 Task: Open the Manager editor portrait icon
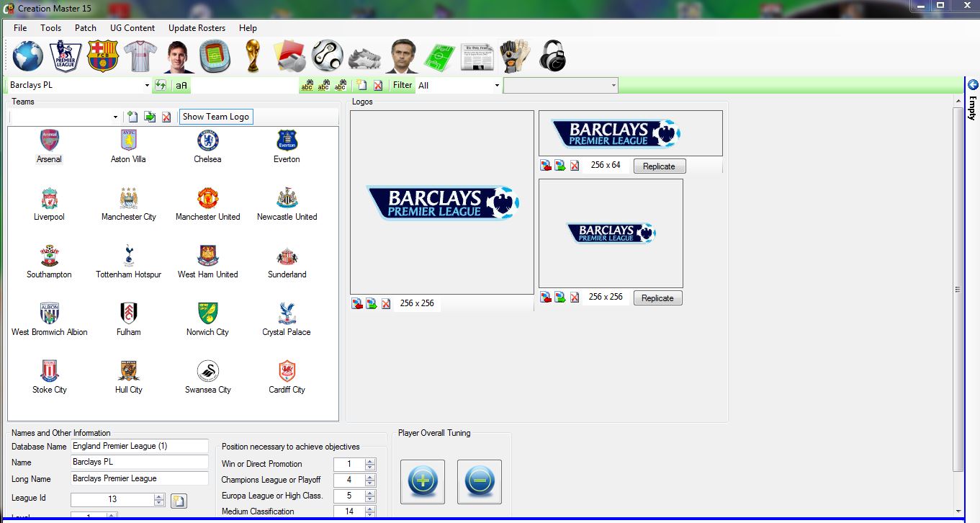(x=402, y=56)
